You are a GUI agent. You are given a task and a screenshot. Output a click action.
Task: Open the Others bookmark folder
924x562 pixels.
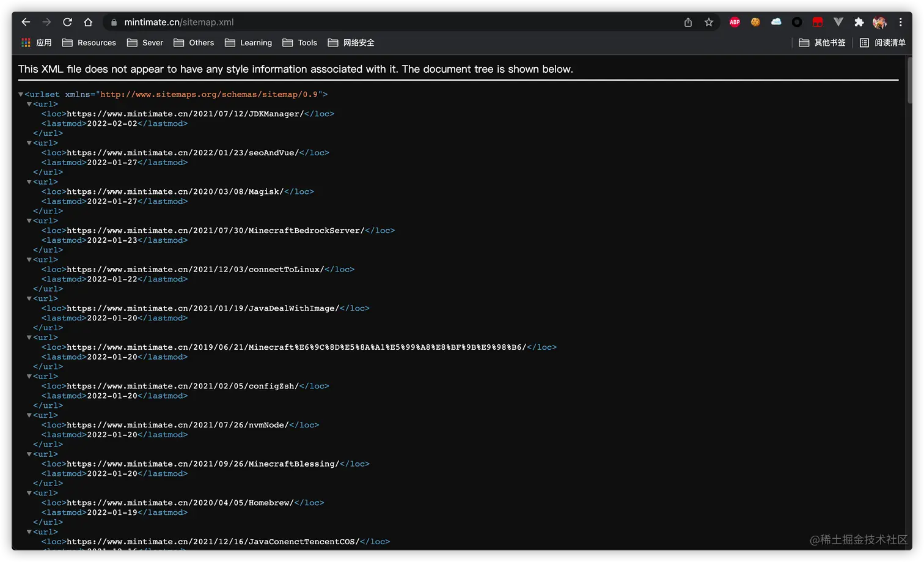tap(194, 43)
